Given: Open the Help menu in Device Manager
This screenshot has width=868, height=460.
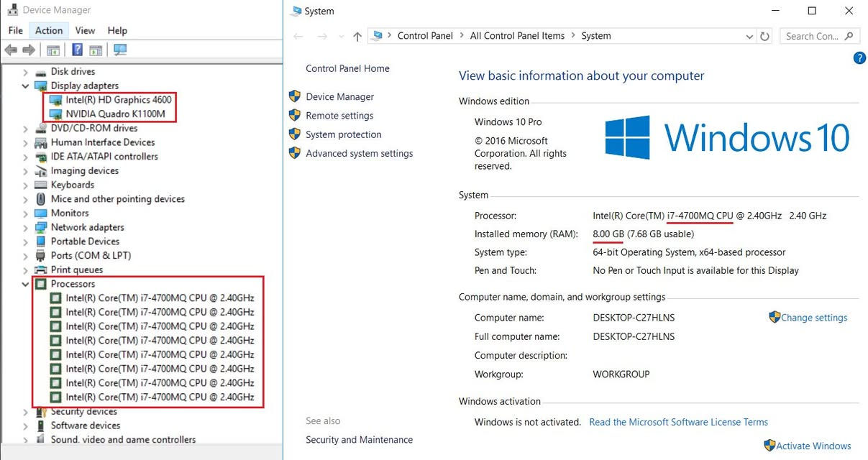Looking at the screenshot, I should pyautogui.click(x=117, y=30).
